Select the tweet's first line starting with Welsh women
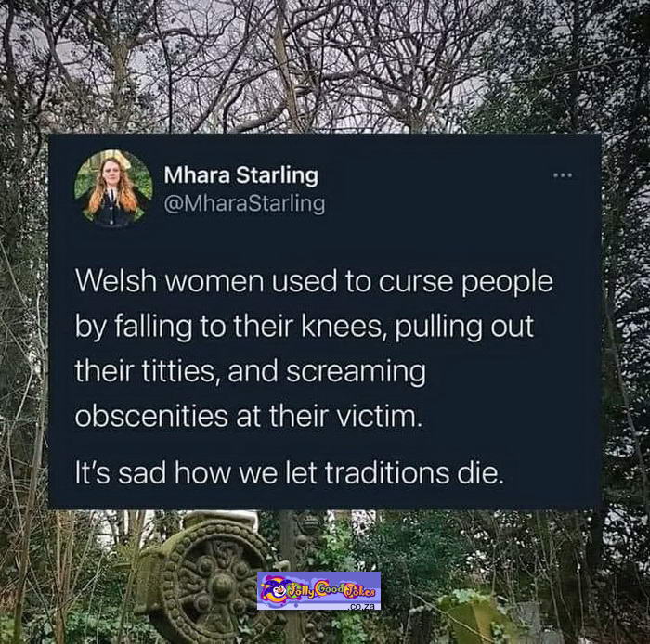Image resolution: width=650 pixels, height=644 pixels. point(314,282)
